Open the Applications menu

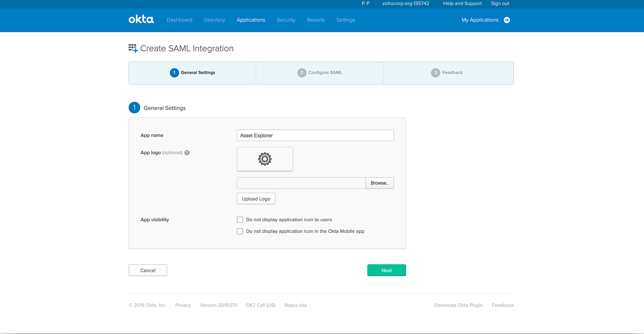point(251,20)
